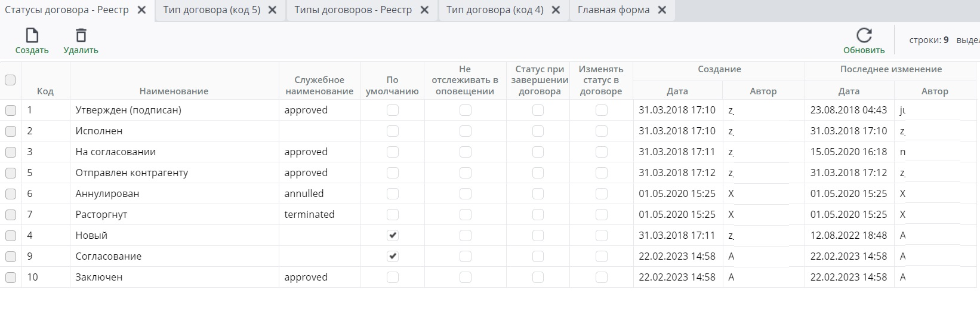Select the row checkbox for Утвержден (подписан)
Viewport: 980px width, 311px height.
point(11,110)
